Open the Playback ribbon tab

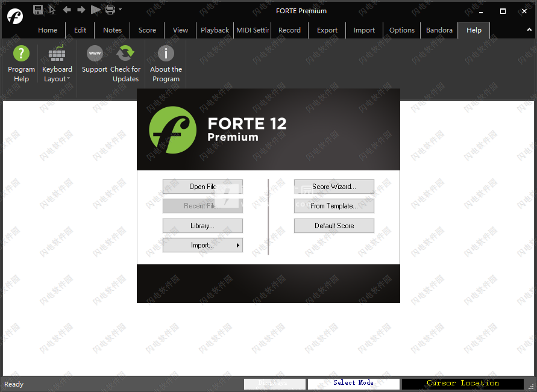[x=215, y=30]
